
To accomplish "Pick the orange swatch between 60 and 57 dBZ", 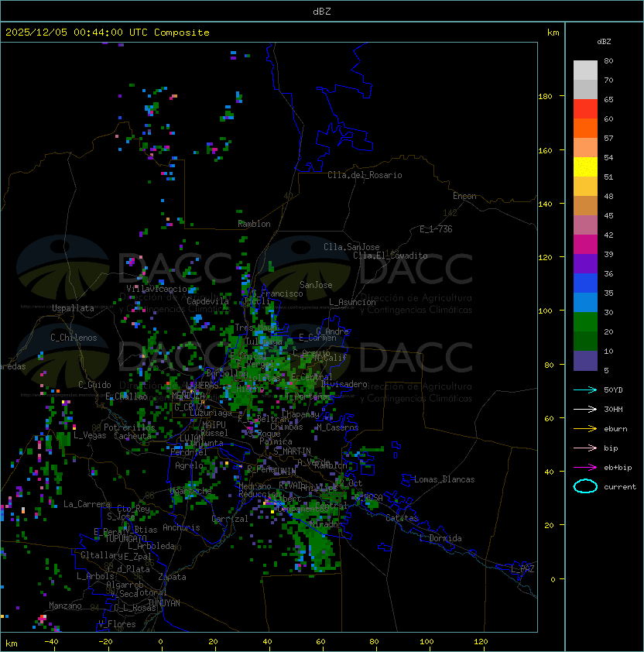I will click(x=585, y=128).
